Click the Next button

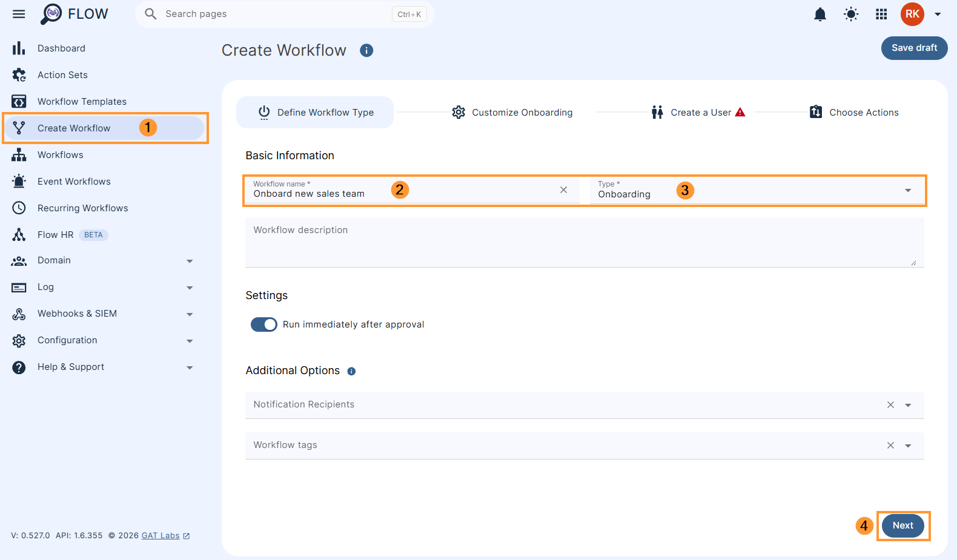click(902, 525)
